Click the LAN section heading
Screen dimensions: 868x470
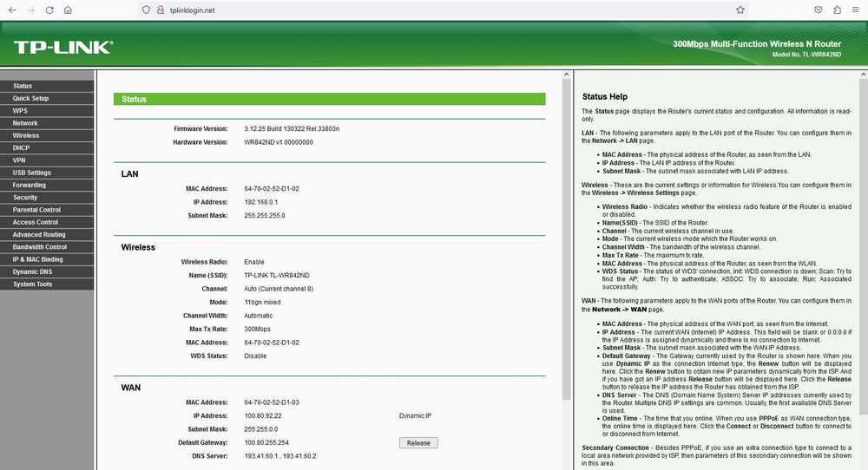click(x=129, y=174)
